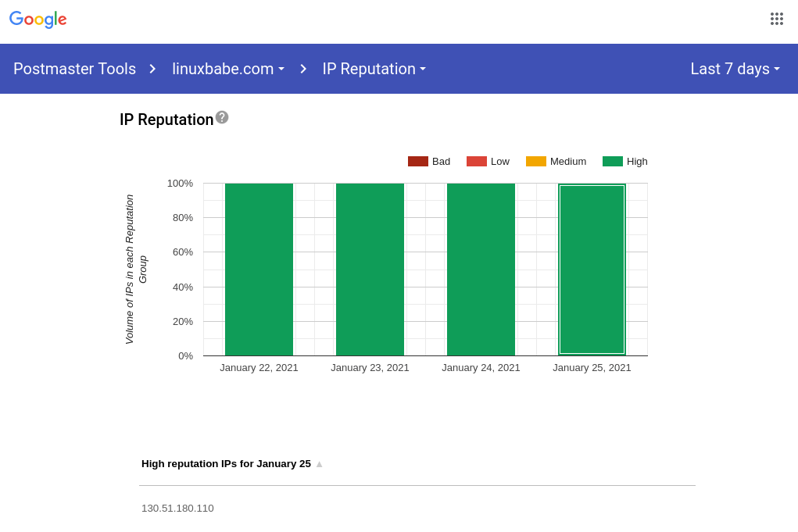
Task: Select the January 23, 2021 bar
Action: 370,270
